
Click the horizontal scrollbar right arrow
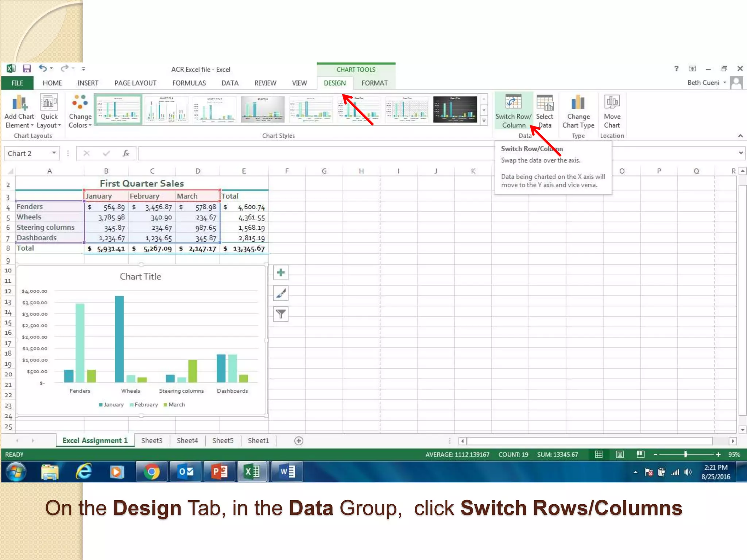[x=733, y=441]
